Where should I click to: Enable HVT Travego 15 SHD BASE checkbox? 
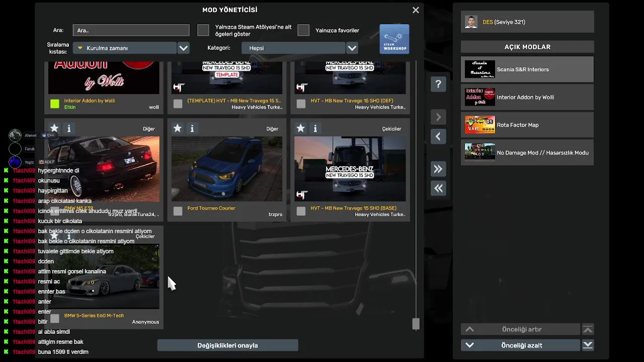click(x=301, y=211)
